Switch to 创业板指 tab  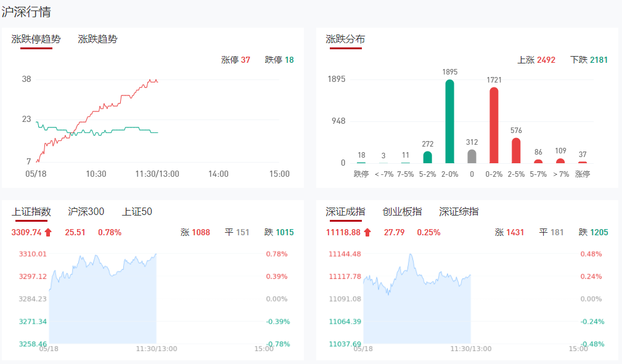click(402, 211)
